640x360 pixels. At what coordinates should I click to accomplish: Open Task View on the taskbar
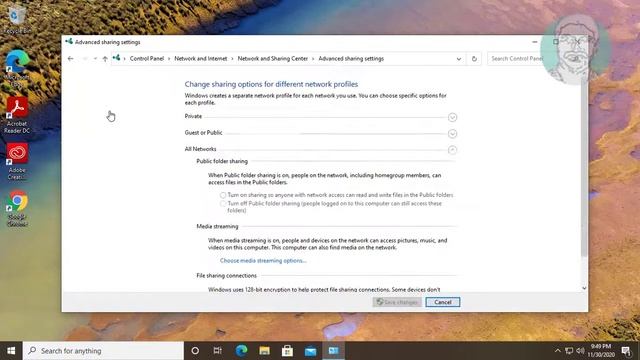pyautogui.click(x=218, y=351)
